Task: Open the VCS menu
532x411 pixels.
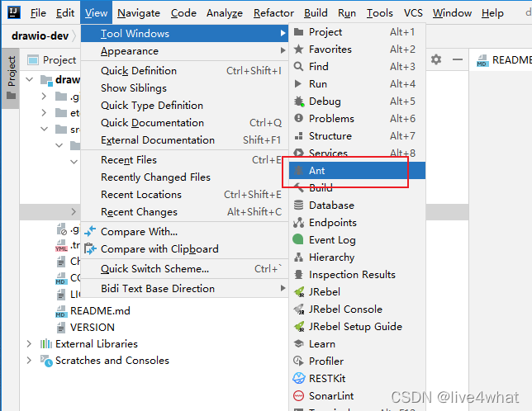Action: (413, 13)
